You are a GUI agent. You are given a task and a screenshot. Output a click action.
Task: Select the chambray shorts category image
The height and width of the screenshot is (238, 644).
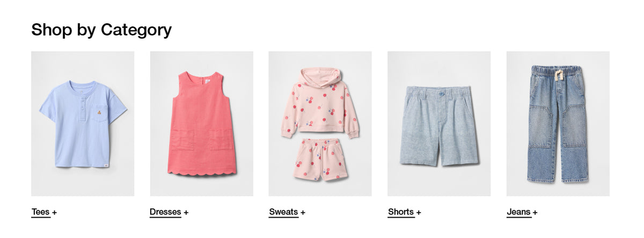click(x=439, y=124)
